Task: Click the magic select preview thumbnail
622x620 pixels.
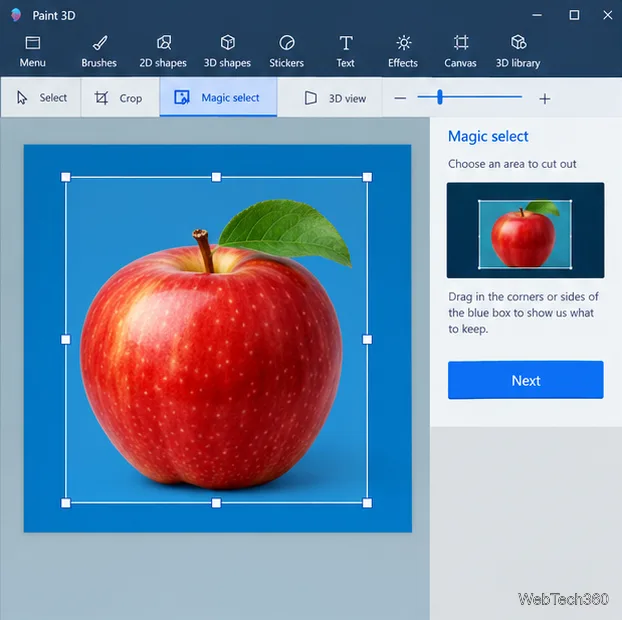Action: (x=525, y=230)
